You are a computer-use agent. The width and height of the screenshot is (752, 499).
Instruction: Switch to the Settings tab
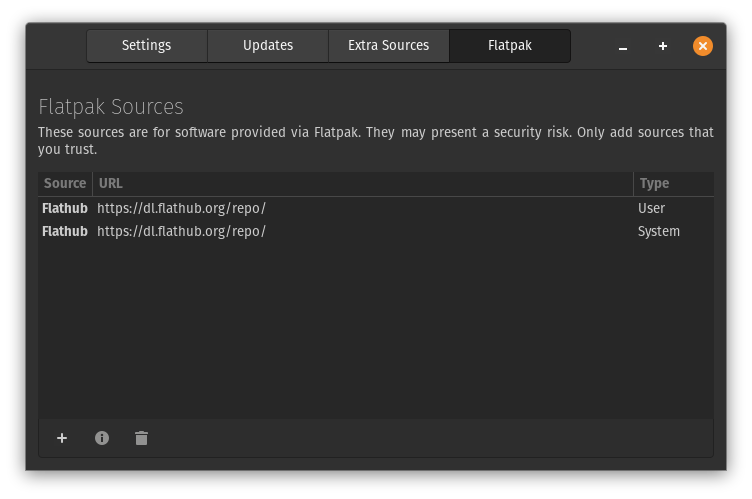click(147, 45)
